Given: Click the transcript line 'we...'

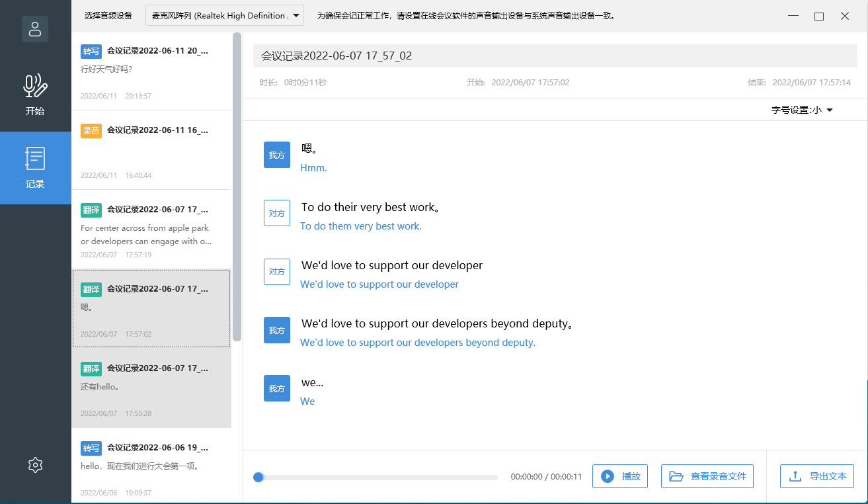Looking at the screenshot, I should pos(313,382).
